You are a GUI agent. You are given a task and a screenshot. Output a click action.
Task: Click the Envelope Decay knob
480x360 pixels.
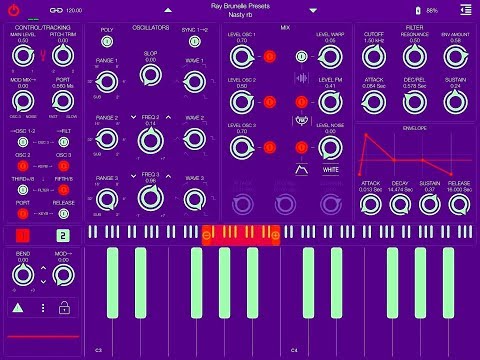(400, 204)
